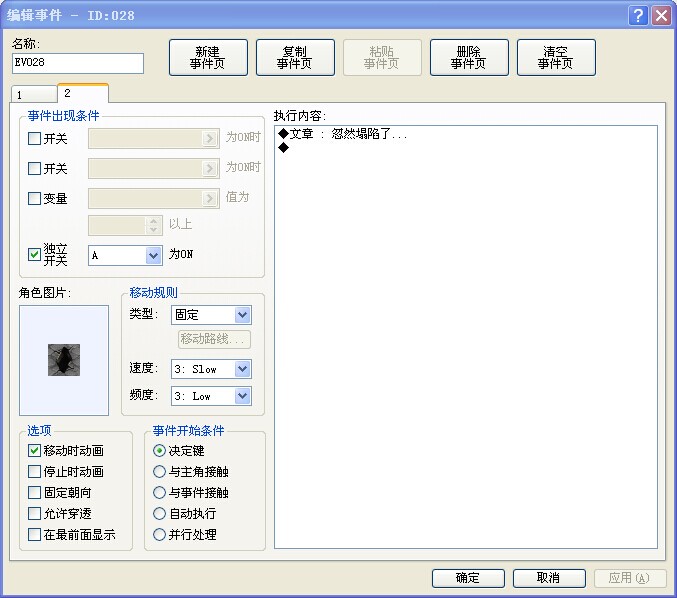Enable the 固定朝向 option
The image size is (677, 598).
point(34,493)
